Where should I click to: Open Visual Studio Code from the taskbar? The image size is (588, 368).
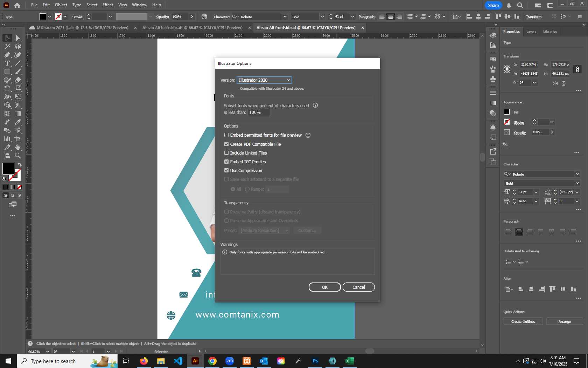click(x=178, y=361)
